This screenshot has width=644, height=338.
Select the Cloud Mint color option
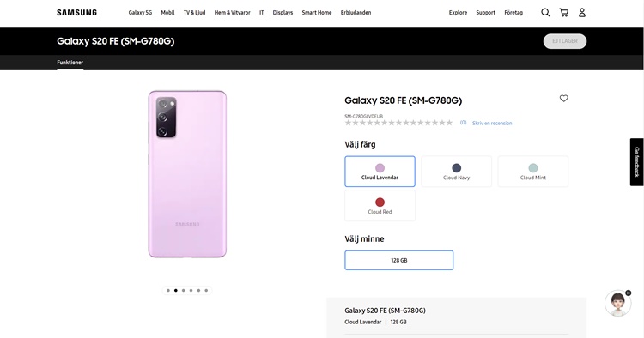pos(533,172)
